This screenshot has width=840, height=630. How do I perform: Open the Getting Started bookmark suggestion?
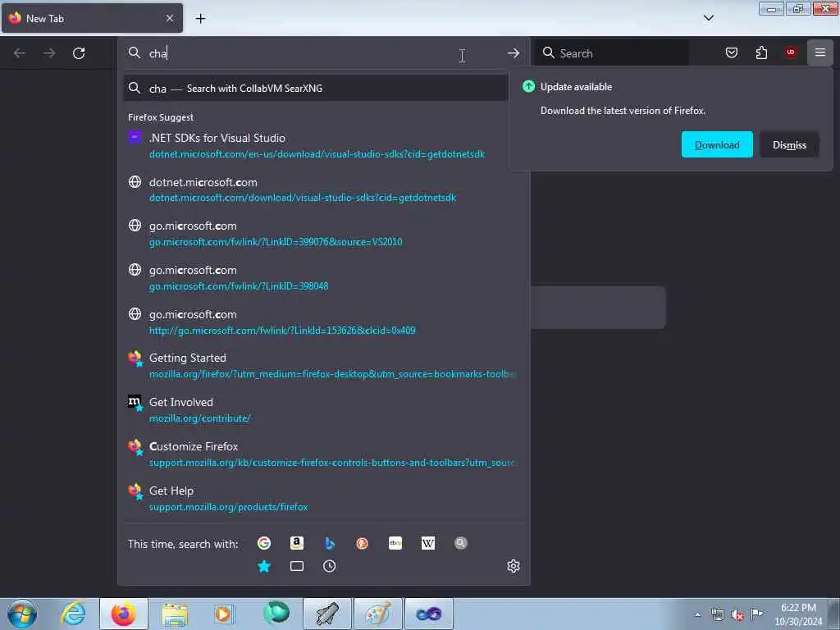322,366
